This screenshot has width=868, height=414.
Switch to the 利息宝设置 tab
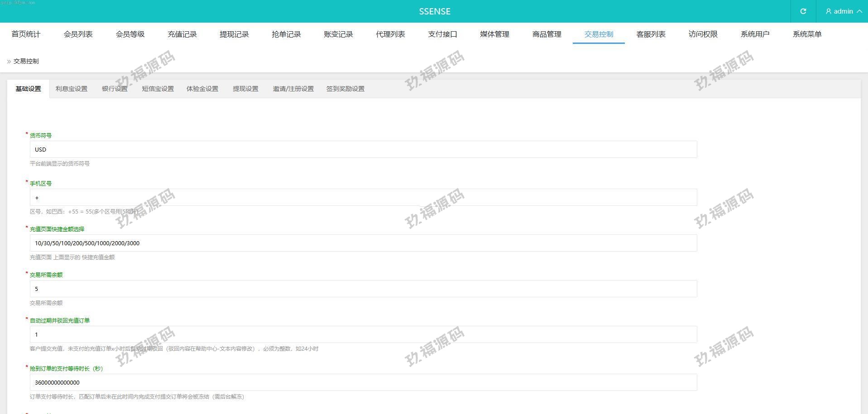[x=72, y=89]
